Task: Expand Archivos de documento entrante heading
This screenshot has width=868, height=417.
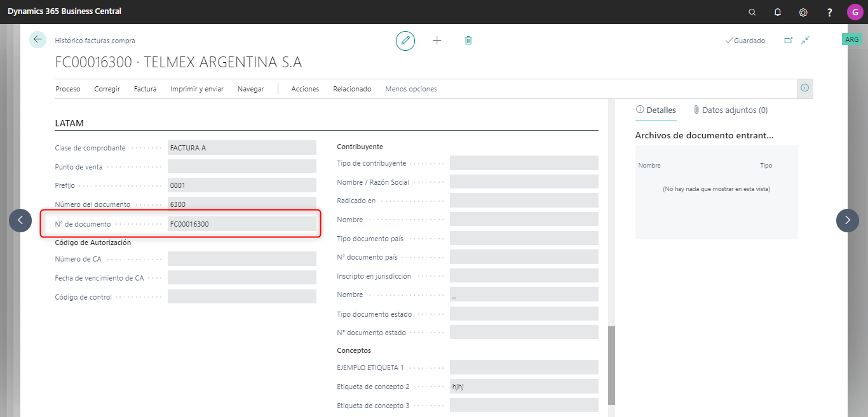Action: tap(704, 135)
